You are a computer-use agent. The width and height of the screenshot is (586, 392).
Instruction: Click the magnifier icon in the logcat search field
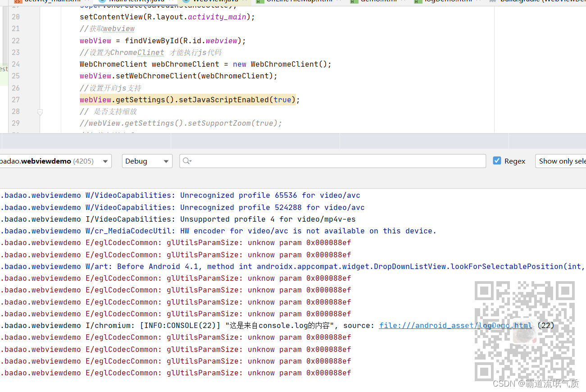point(186,161)
